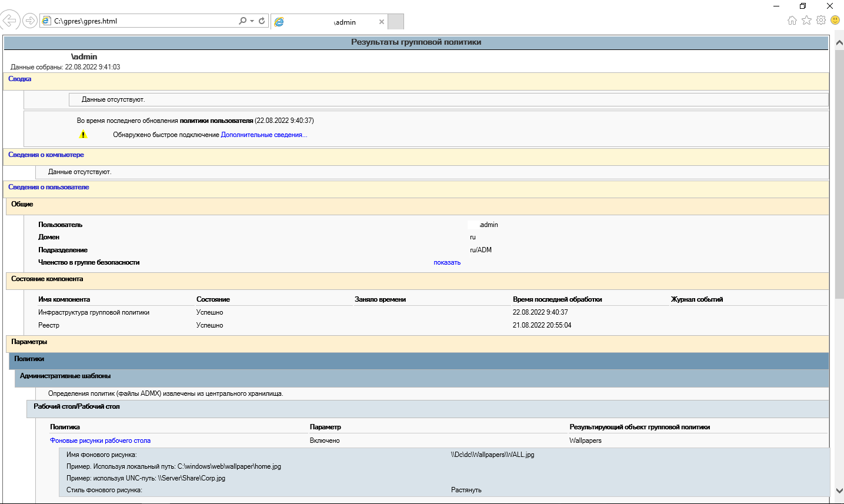Click the search magnifier icon in address bar
This screenshot has width=844, height=504.
click(x=242, y=21)
